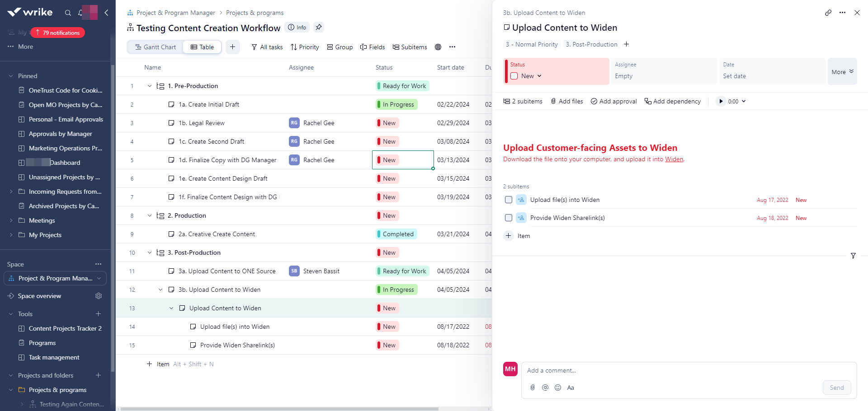Open the comment stream filter icon
The width and height of the screenshot is (868, 411).
[853, 256]
